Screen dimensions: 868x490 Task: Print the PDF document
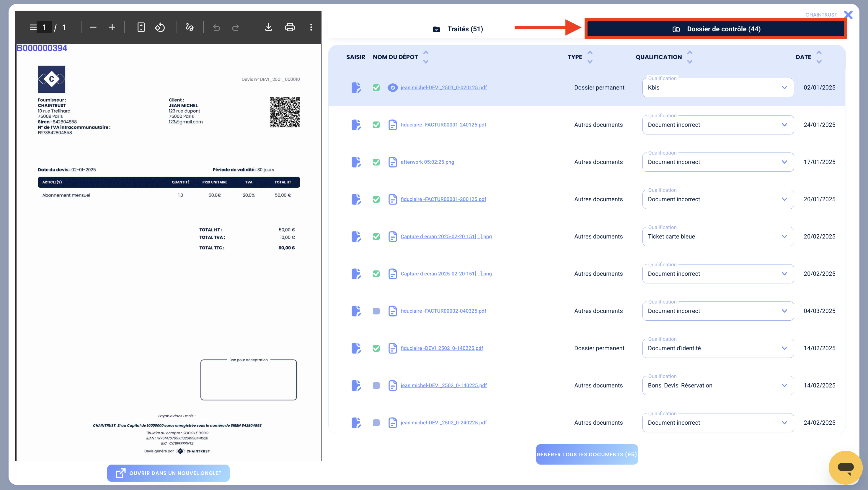click(290, 27)
